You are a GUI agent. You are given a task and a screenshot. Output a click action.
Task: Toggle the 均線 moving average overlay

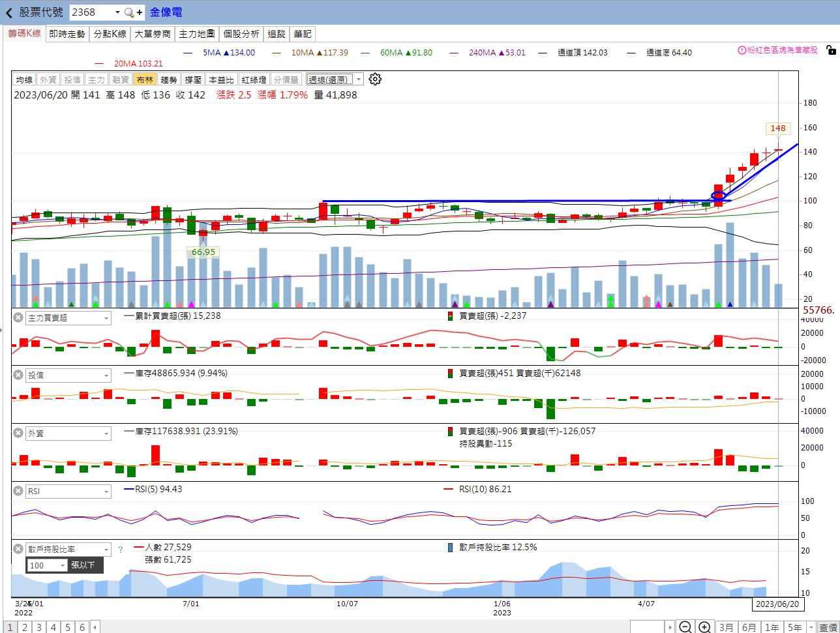tap(24, 80)
